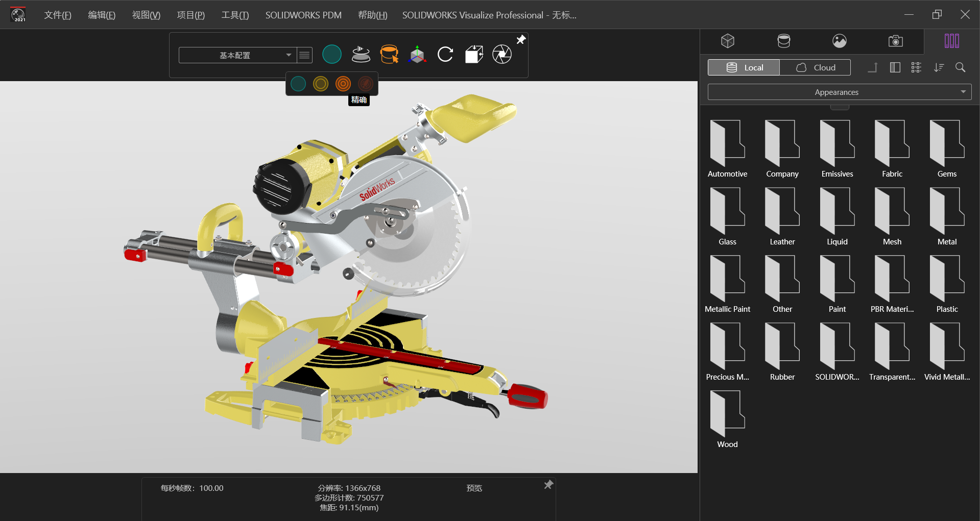Select the teal preview render mode circle

(298, 84)
